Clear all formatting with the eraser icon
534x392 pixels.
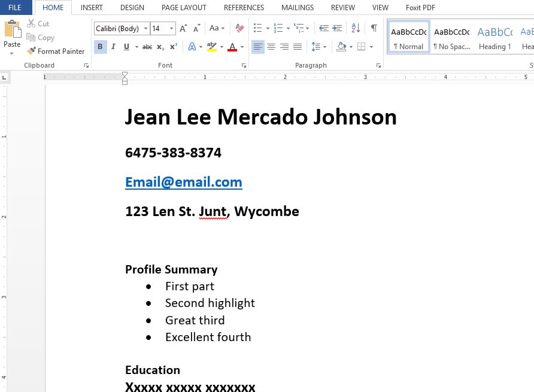[239, 28]
